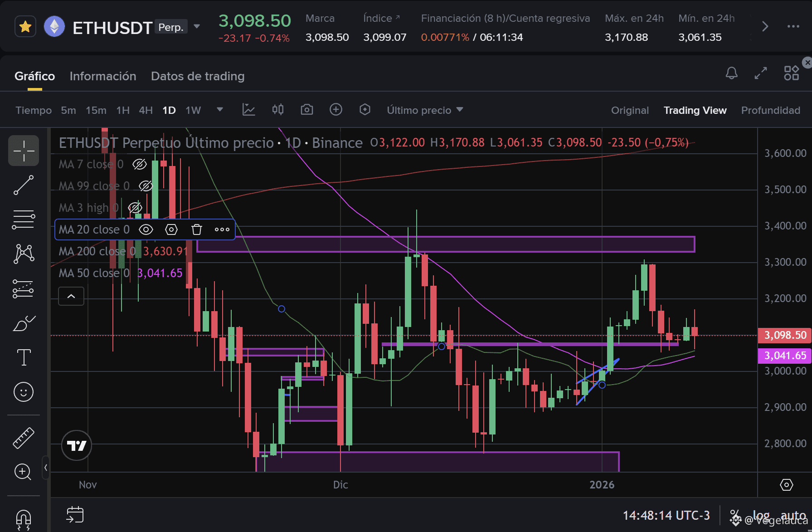812x532 pixels.
Task: Open the Datos de trading tab
Action: [198, 76]
